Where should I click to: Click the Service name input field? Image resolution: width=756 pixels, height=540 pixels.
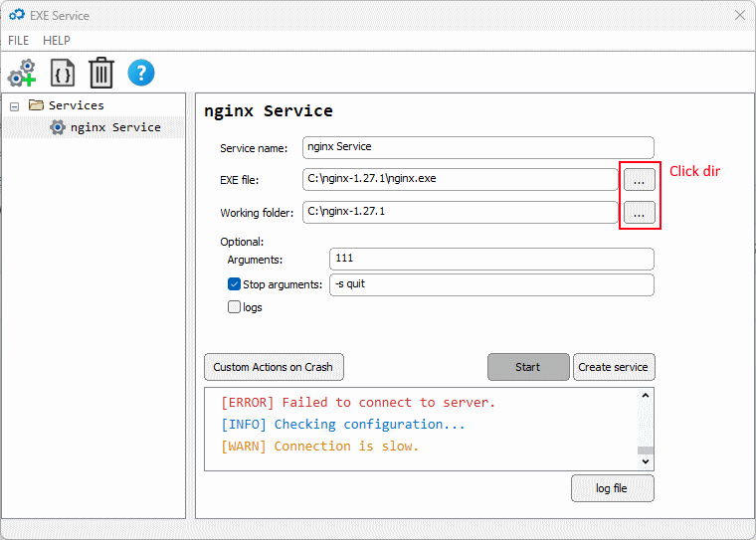click(477, 147)
